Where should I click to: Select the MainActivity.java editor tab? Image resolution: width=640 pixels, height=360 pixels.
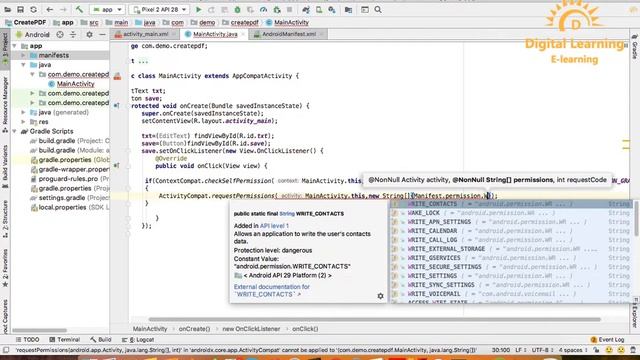point(215,34)
